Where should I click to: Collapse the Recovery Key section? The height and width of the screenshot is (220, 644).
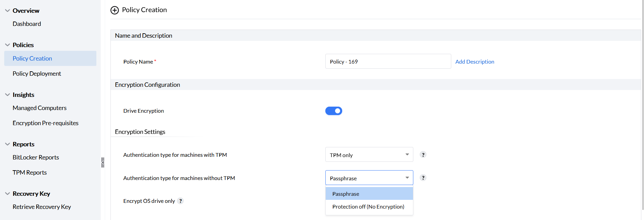click(x=7, y=194)
